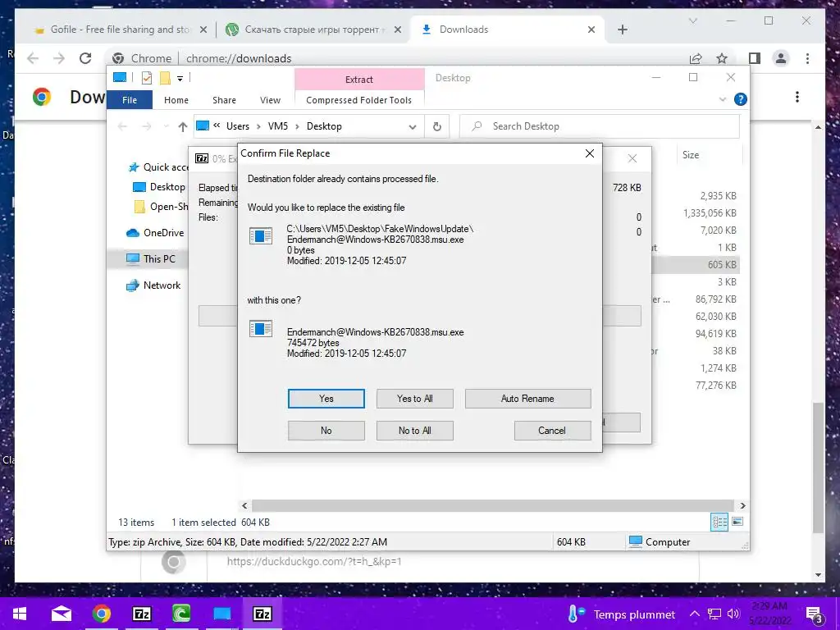
Task: Select Quick access in navigation pane
Action: pos(158,167)
